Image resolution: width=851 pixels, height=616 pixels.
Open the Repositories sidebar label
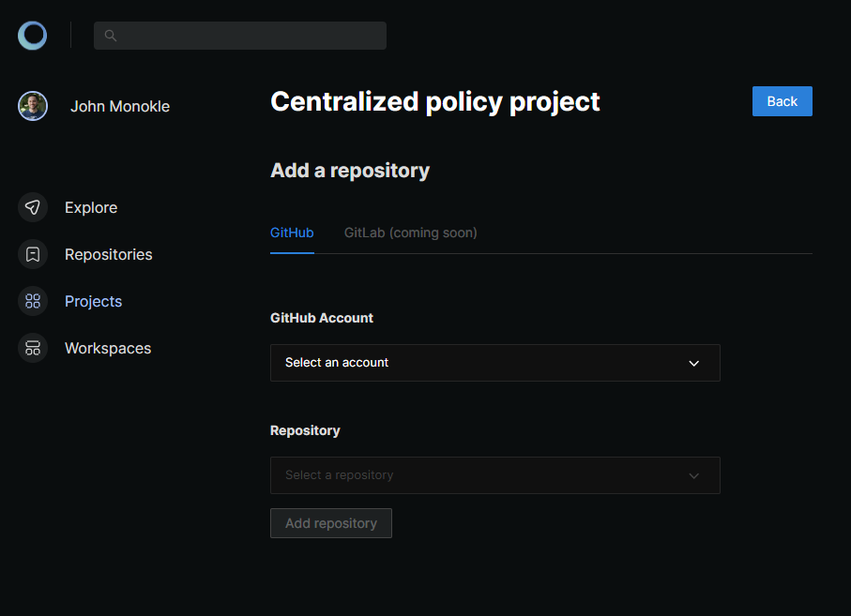108,254
